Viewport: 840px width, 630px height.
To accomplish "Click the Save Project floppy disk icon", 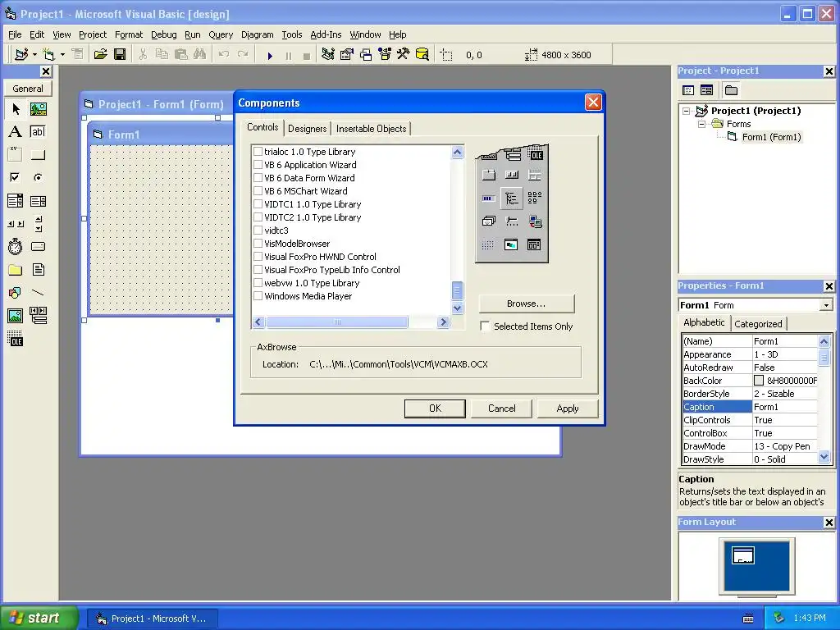I will coord(120,55).
